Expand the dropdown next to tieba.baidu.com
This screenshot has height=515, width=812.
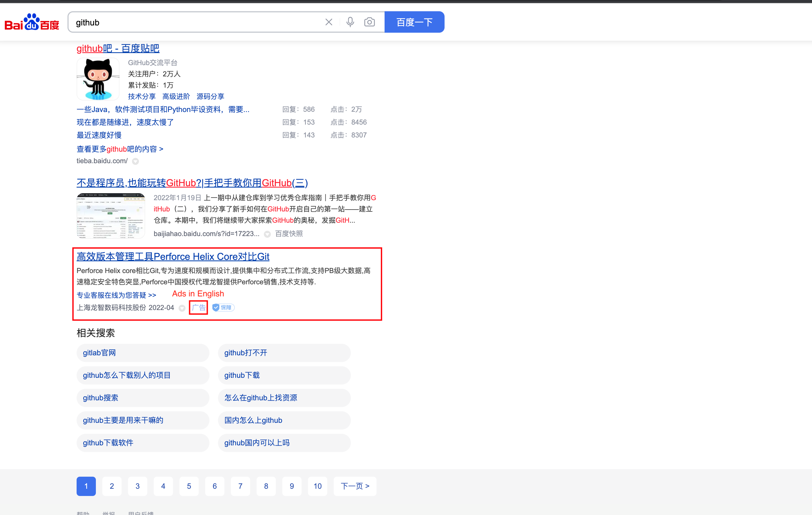pos(136,161)
